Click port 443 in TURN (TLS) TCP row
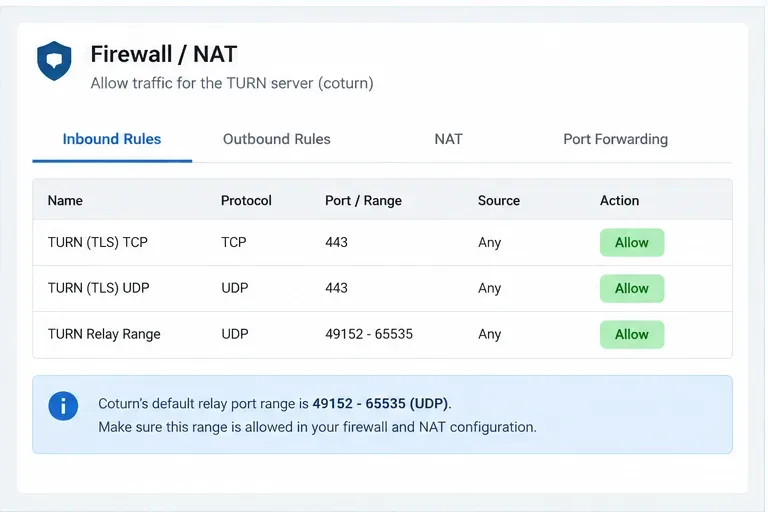This screenshot has height=512, width=768. click(336, 242)
